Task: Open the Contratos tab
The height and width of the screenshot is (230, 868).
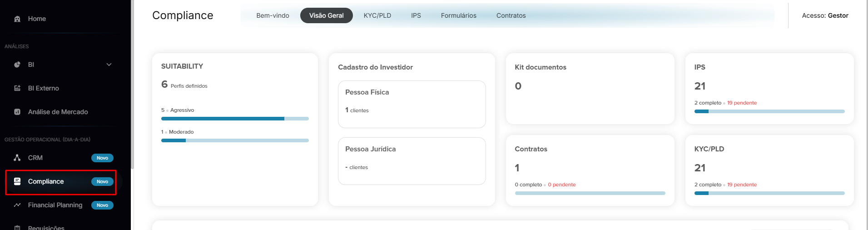Action: coord(511,15)
